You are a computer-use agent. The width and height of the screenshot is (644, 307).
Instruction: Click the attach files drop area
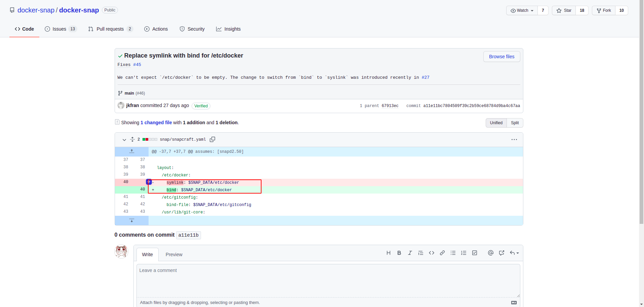click(328, 303)
